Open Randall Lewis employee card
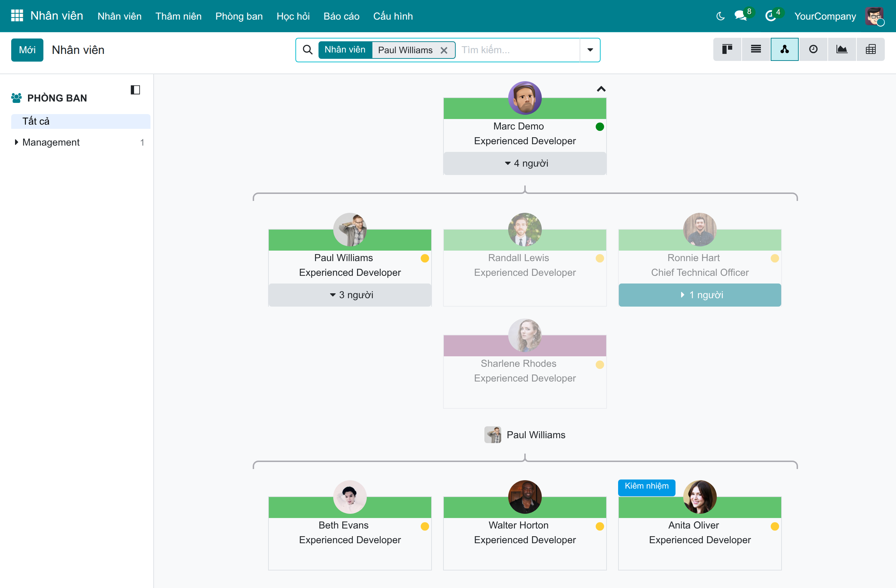Screen dimensions: 896x588 tap(525, 267)
